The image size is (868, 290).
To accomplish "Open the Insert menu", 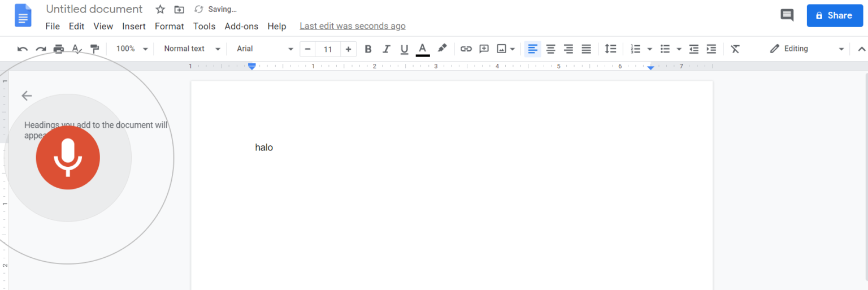I will (134, 26).
